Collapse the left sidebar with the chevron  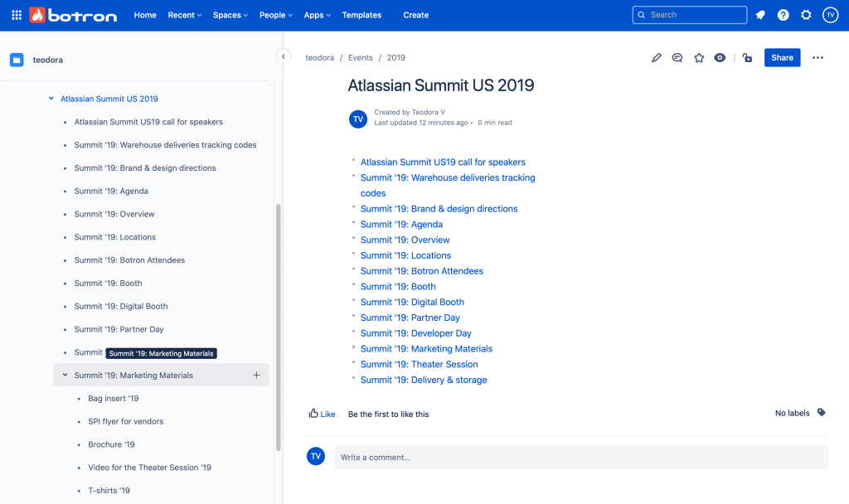(283, 56)
